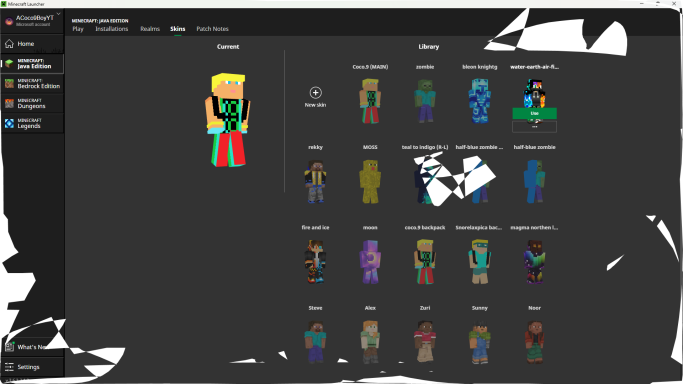
Task: Select the Minecraft Dungeons icon
Action: click(x=10, y=104)
